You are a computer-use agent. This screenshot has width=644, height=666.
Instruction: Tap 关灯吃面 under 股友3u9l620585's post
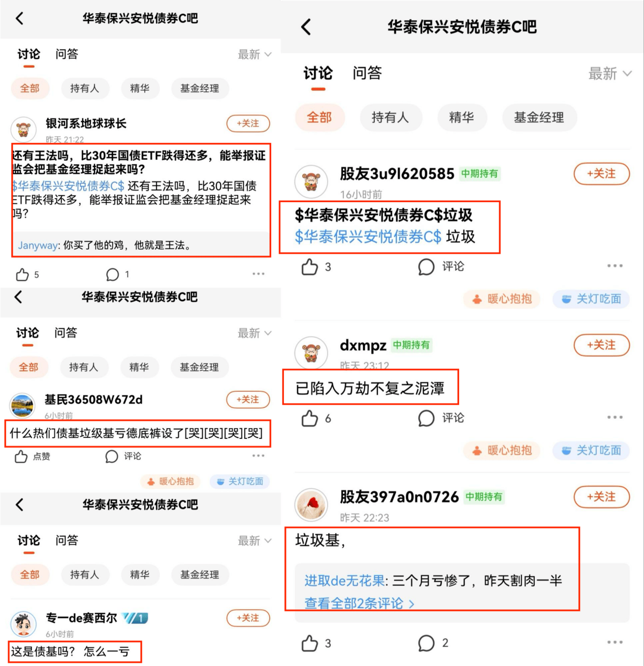[x=591, y=299]
